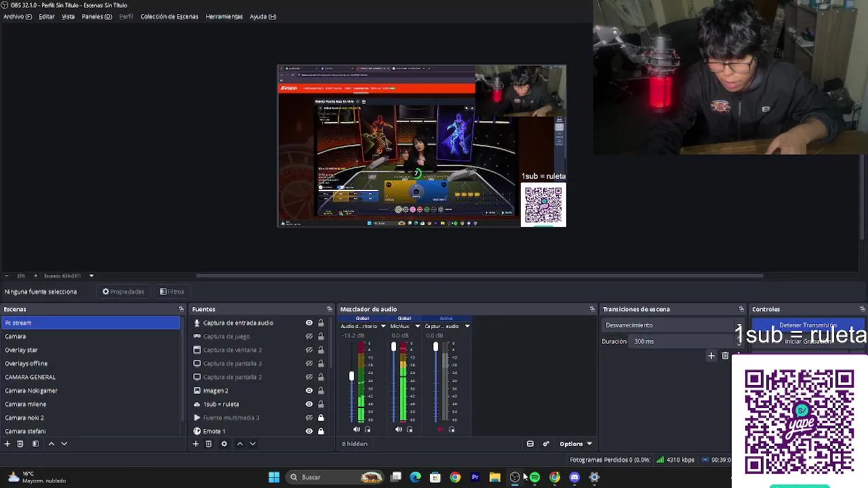The width and height of the screenshot is (868, 488).
Task: Move source up in Fuentes list
Action: (x=239, y=444)
